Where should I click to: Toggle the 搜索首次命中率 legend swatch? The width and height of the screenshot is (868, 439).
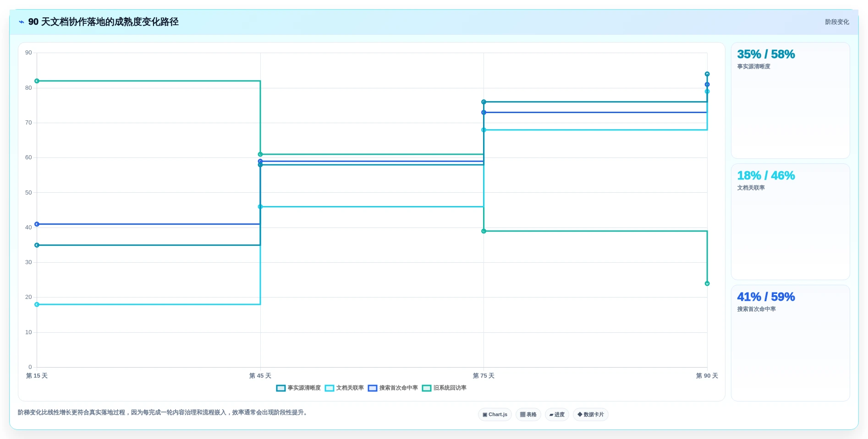tap(373, 388)
